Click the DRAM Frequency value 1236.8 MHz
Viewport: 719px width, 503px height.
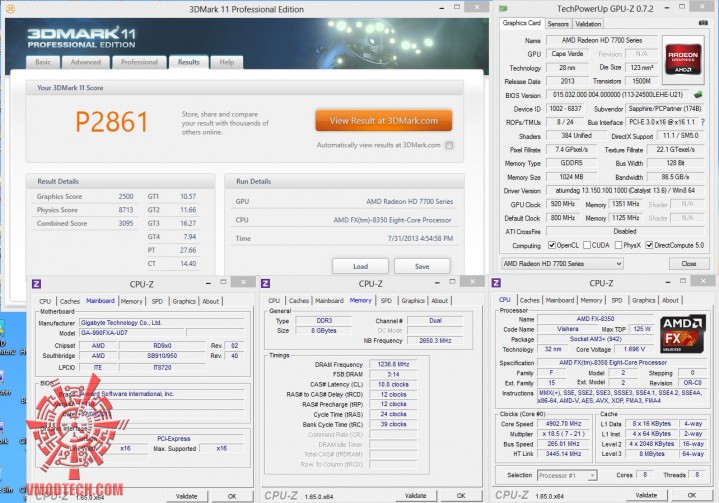coord(393,365)
